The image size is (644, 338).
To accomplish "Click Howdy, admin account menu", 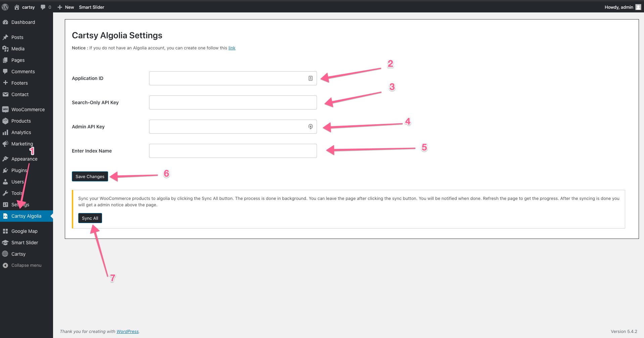I will [x=623, y=7].
